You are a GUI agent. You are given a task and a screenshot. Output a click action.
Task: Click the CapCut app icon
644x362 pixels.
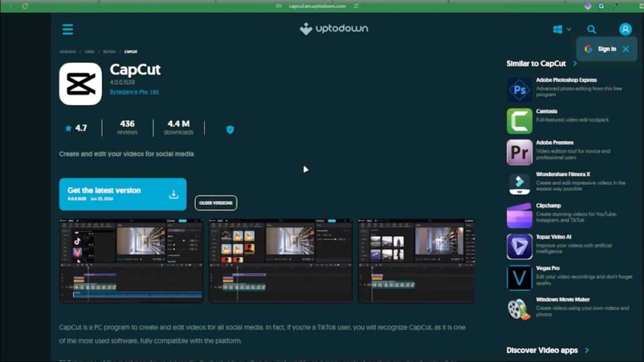pyautogui.click(x=80, y=84)
